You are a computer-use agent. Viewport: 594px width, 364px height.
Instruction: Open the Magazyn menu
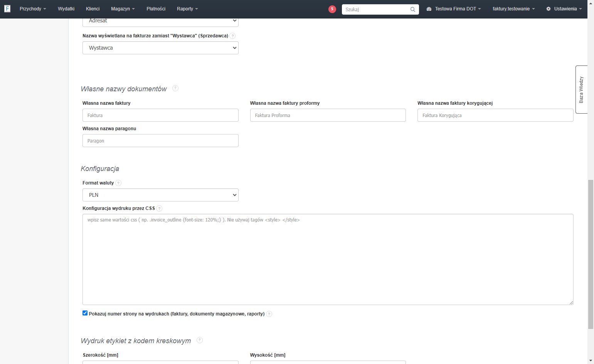(x=123, y=9)
